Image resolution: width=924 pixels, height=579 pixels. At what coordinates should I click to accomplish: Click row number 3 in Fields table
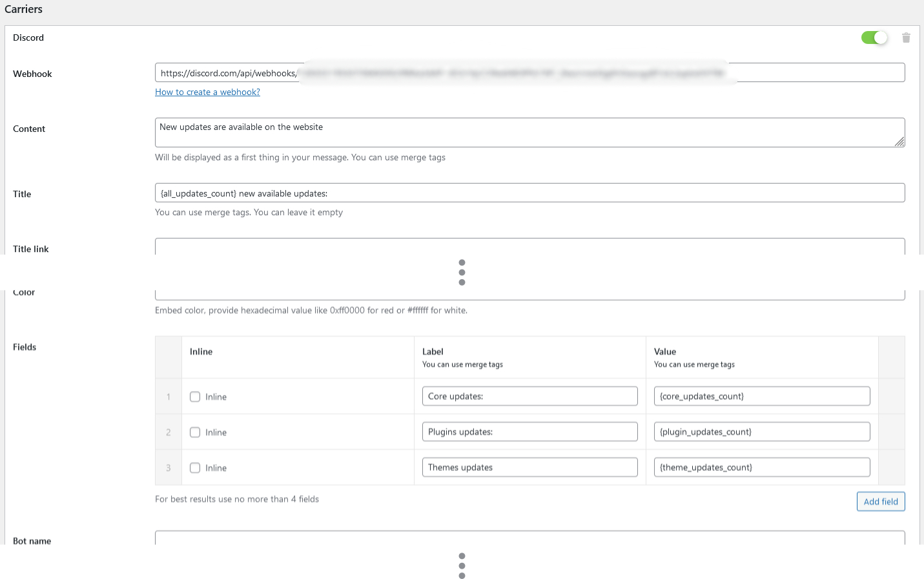(x=169, y=468)
